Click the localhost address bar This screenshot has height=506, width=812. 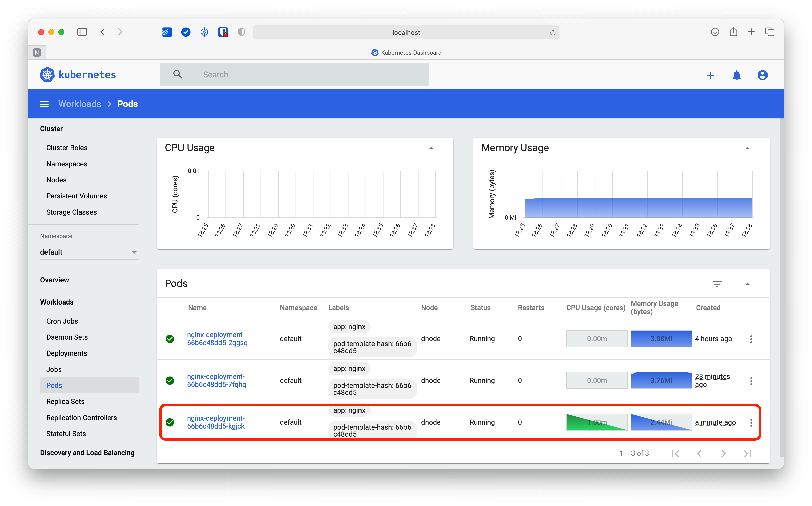click(406, 32)
